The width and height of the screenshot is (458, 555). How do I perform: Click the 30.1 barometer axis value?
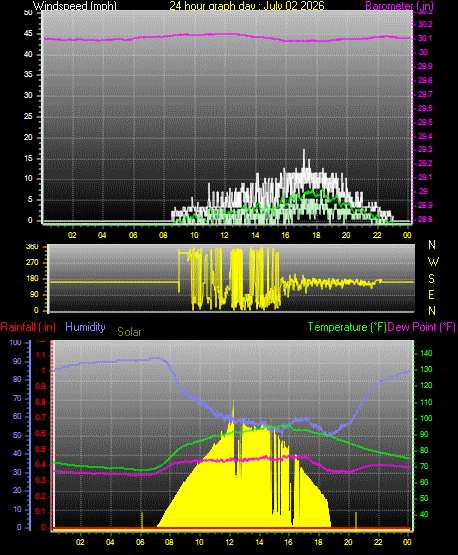[x=425, y=38]
